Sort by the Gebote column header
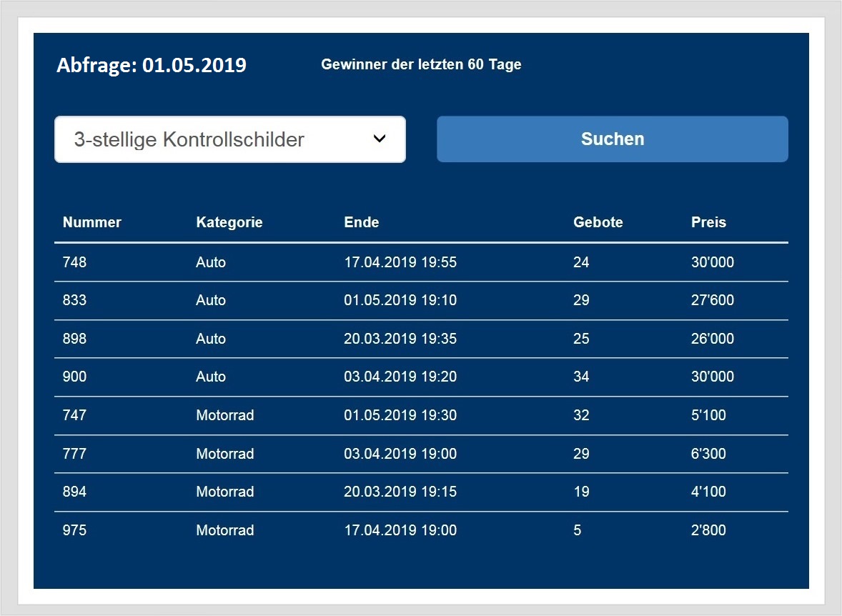 [x=598, y=222]
